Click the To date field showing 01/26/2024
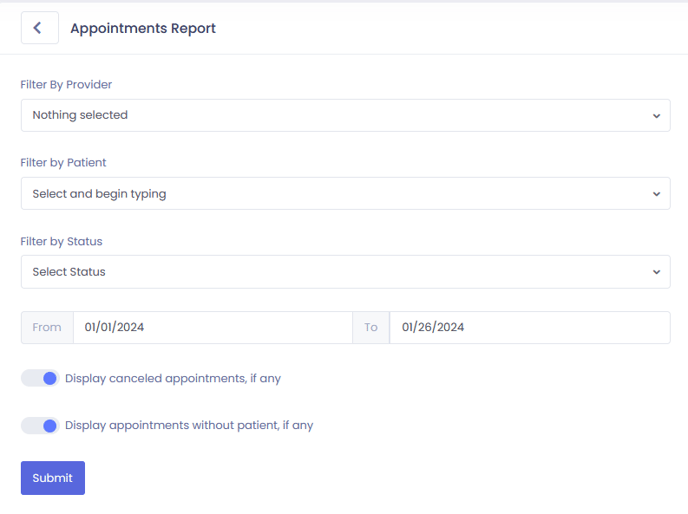 [529, 327]
